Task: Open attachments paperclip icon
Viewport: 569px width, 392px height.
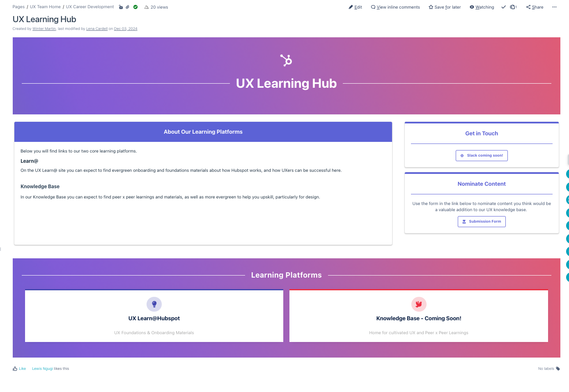Action: point(128,7)
